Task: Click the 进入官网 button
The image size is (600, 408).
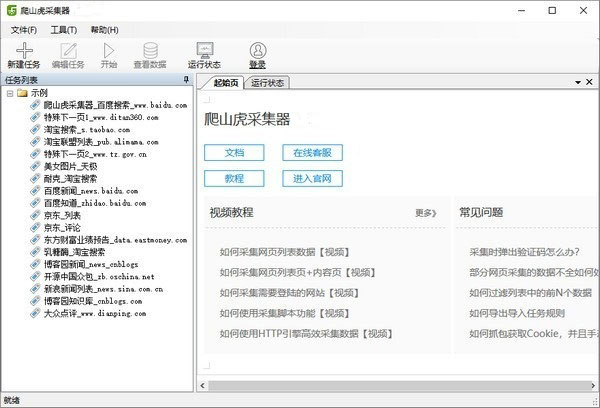Action: [x=312, y=178]
